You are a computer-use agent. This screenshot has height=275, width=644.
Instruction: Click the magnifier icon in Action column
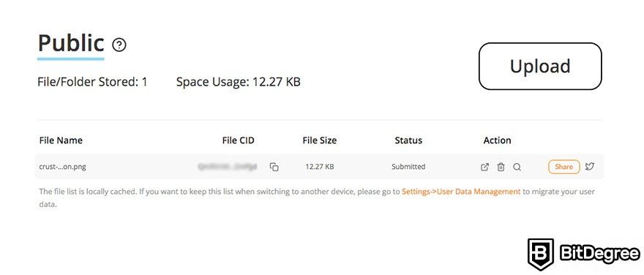point(517,167)
